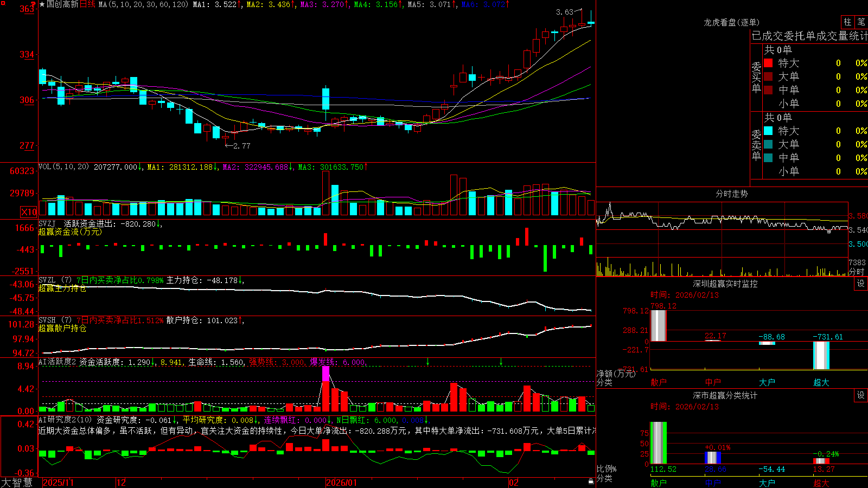868x488 pixels.
Task: Click the 日线 period label
Action: (87, 4)
